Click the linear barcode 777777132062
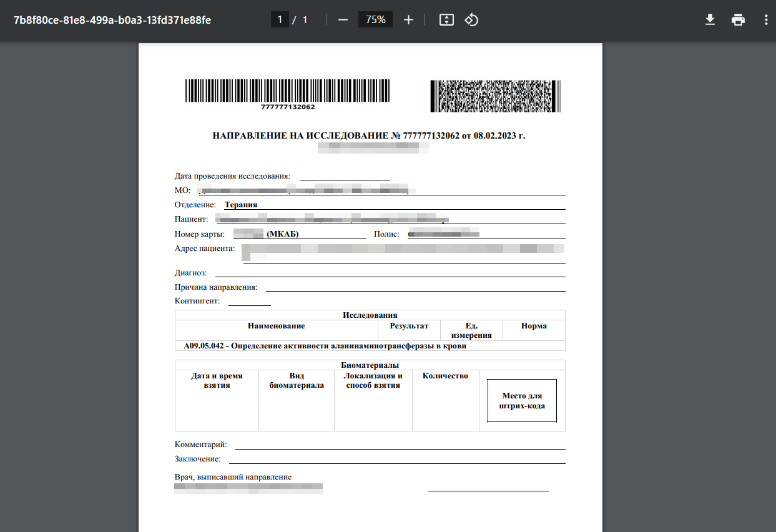The height and width of the screenshot is (532, 776). [x=288, y=95]
